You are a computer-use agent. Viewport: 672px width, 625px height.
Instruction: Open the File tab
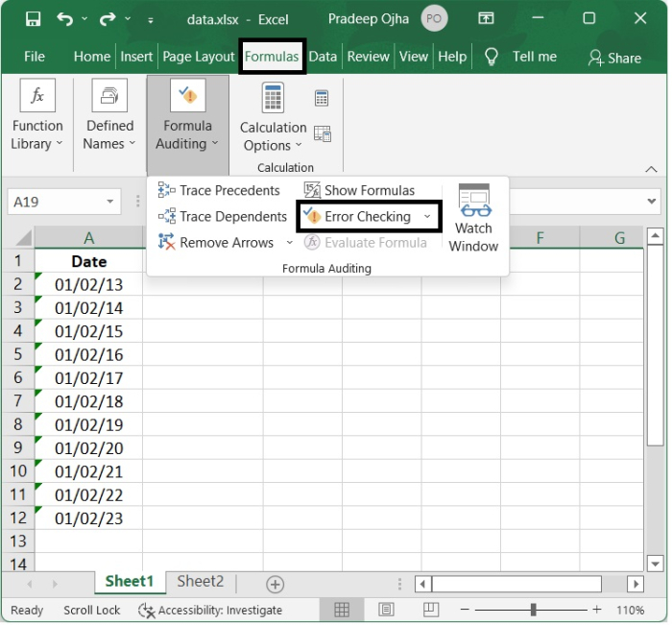[35, 57]
